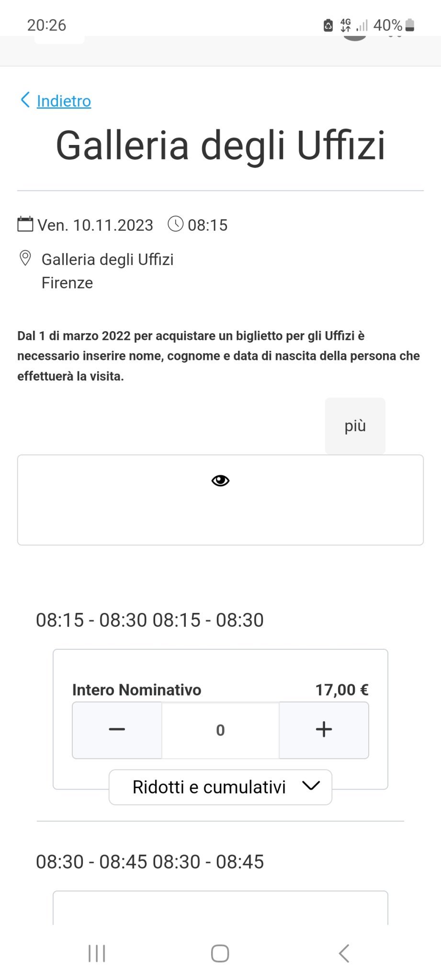
Task: Open the Indietro link
Action: tap(64, 101)
